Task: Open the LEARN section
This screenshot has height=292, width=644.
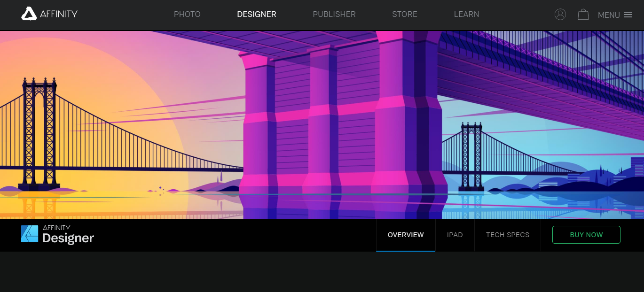Action: (x=467, y=15)
